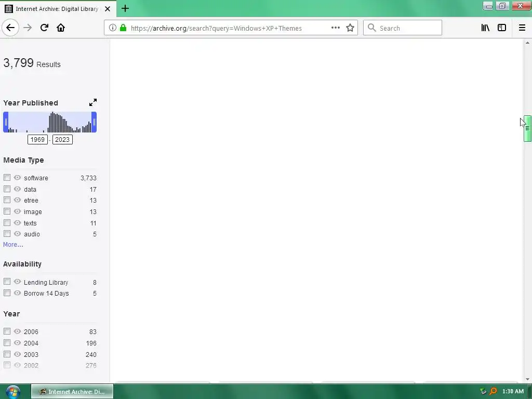The width and height of the screenshot is (532, 399).
Task: Click the software count 3,733
Action: click(x=88, y=178)
